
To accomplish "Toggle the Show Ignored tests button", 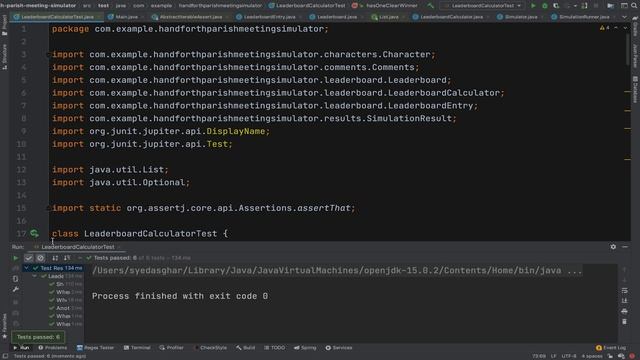I will coord(40,258).
